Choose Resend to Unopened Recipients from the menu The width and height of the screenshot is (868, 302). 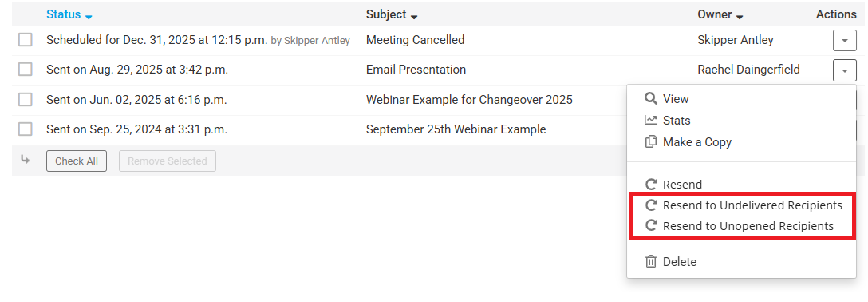[x=748, y=226]
